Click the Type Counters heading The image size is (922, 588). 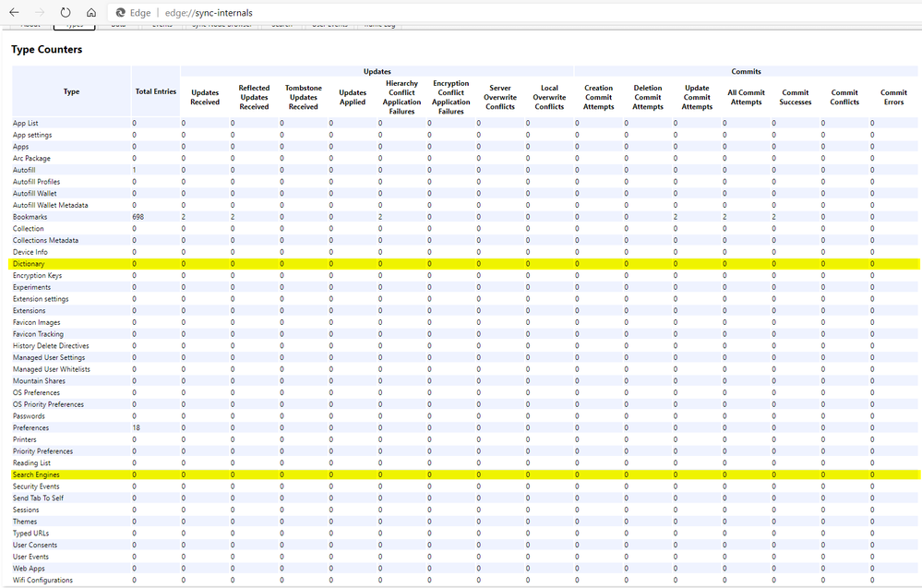point(46,50)
